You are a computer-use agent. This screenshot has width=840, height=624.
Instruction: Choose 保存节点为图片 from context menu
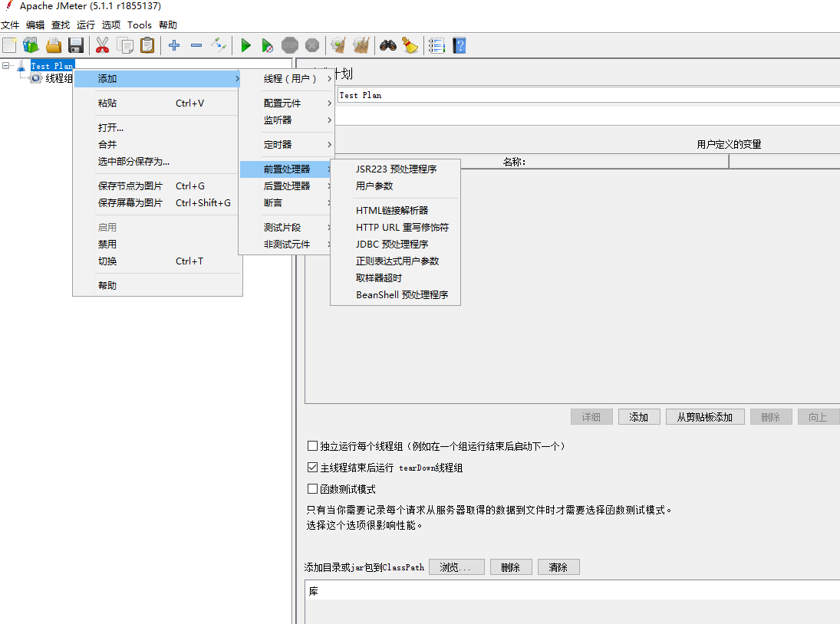157,186
